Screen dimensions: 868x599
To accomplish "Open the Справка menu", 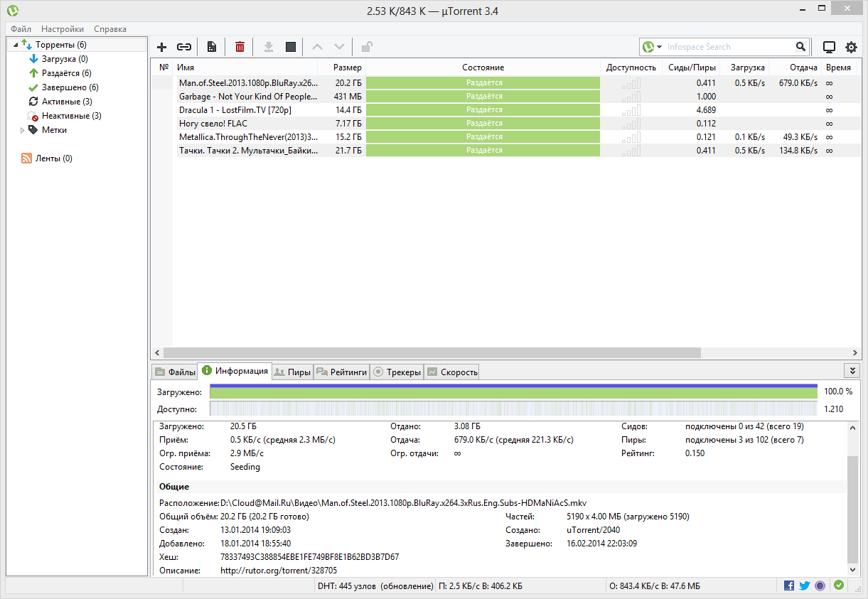I will click(x=110, y=29).
